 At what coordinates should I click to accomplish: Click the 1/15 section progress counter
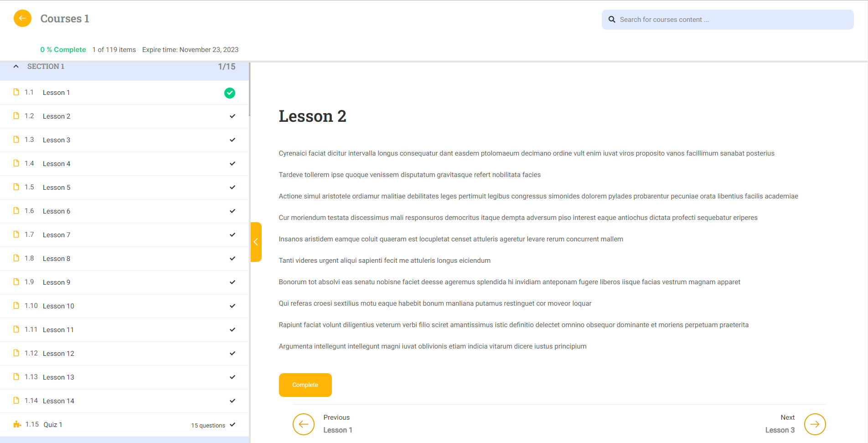pos(227,67)
